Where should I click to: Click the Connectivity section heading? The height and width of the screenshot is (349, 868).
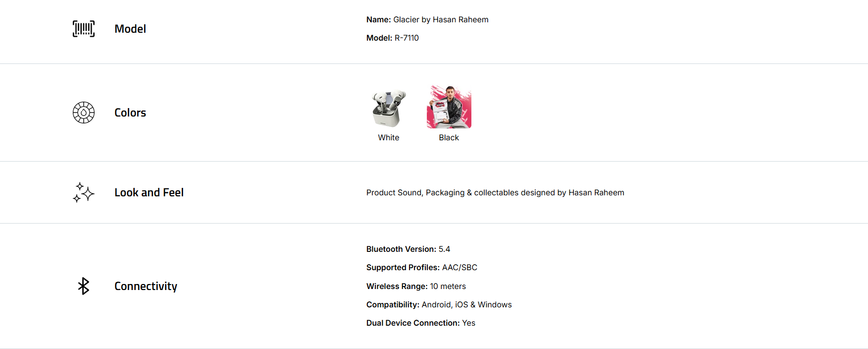[x=146, y=286]
